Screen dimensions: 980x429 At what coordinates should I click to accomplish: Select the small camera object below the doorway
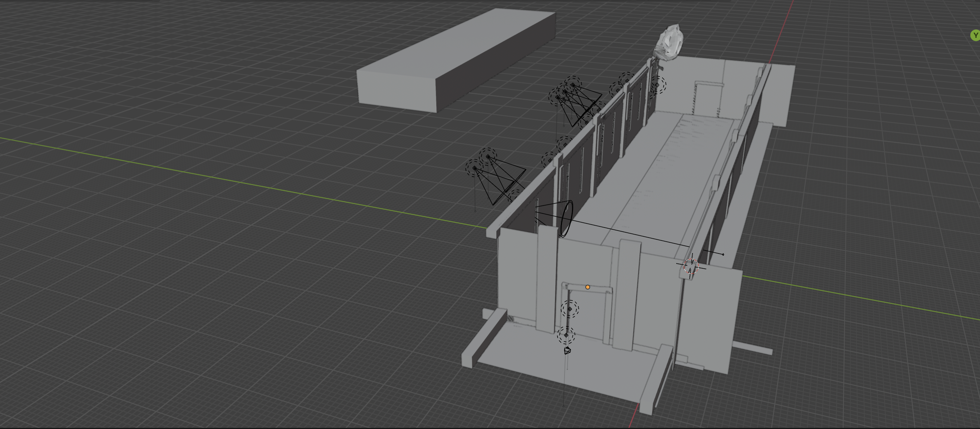coord(567,351)
